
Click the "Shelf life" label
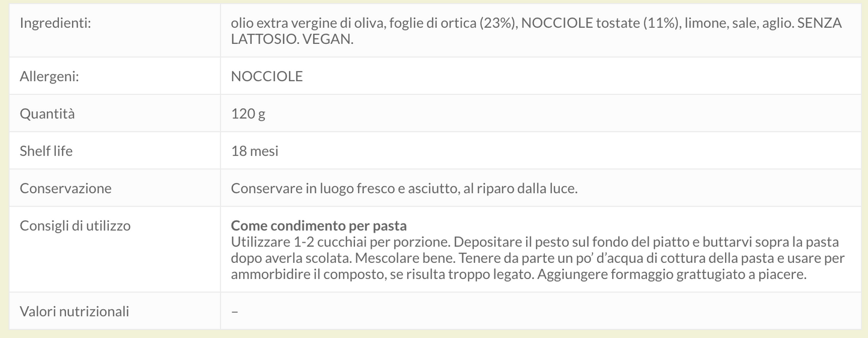coord(46,151)
